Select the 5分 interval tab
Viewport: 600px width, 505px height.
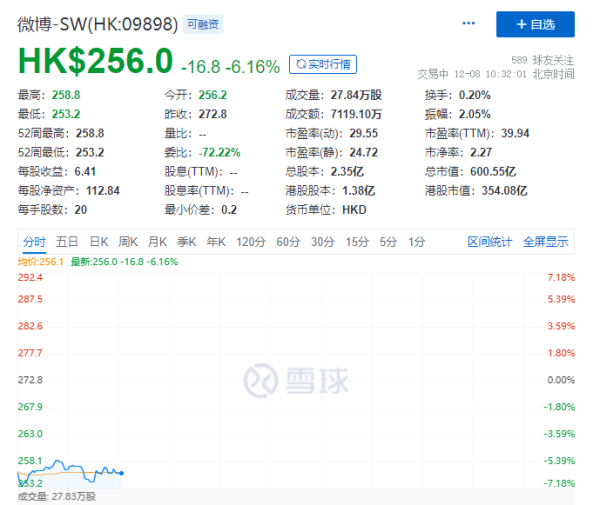coord(388,242)
